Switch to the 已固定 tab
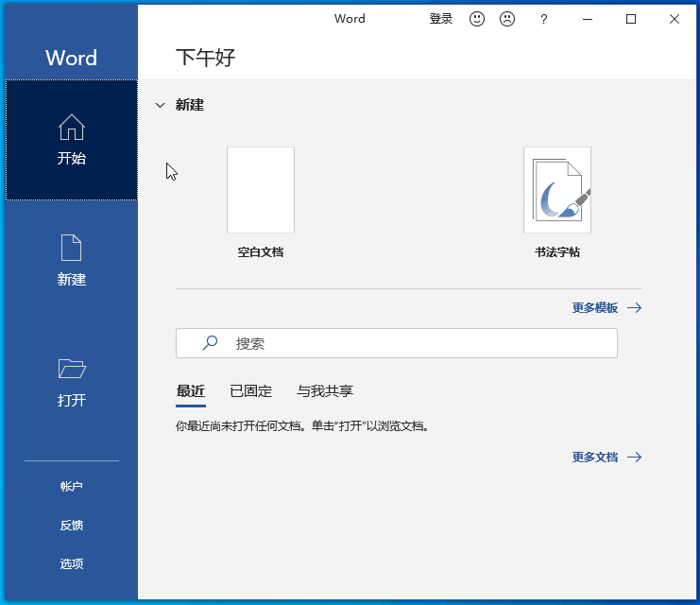 (x=251, y=391)
